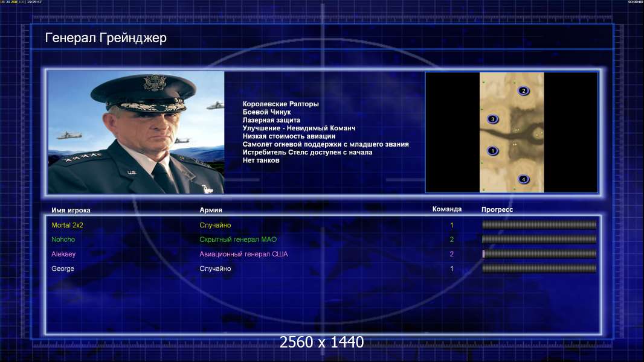Viewport: 644px width, 362px height.
Task: Click Mortal 2x2 progress bar
Action: (539, 224)
